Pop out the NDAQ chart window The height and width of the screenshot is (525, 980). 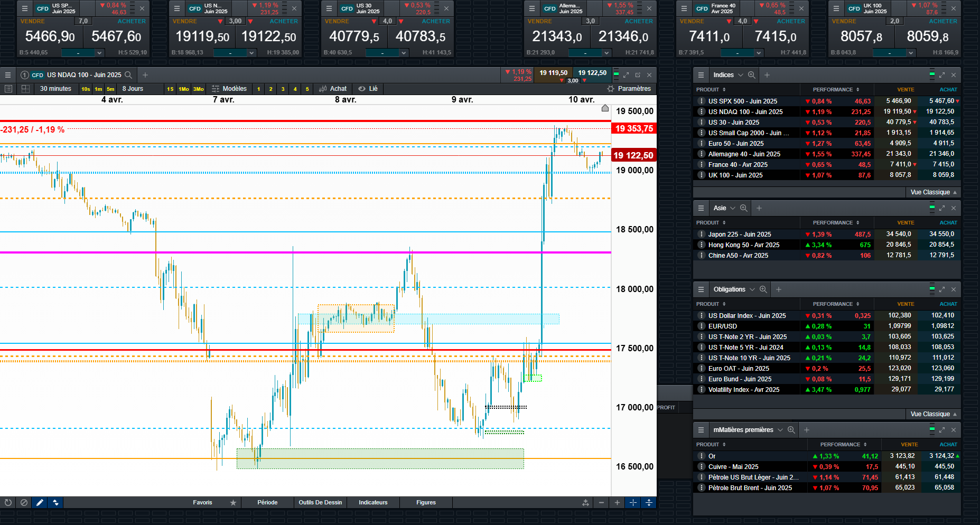click(638, 75)
